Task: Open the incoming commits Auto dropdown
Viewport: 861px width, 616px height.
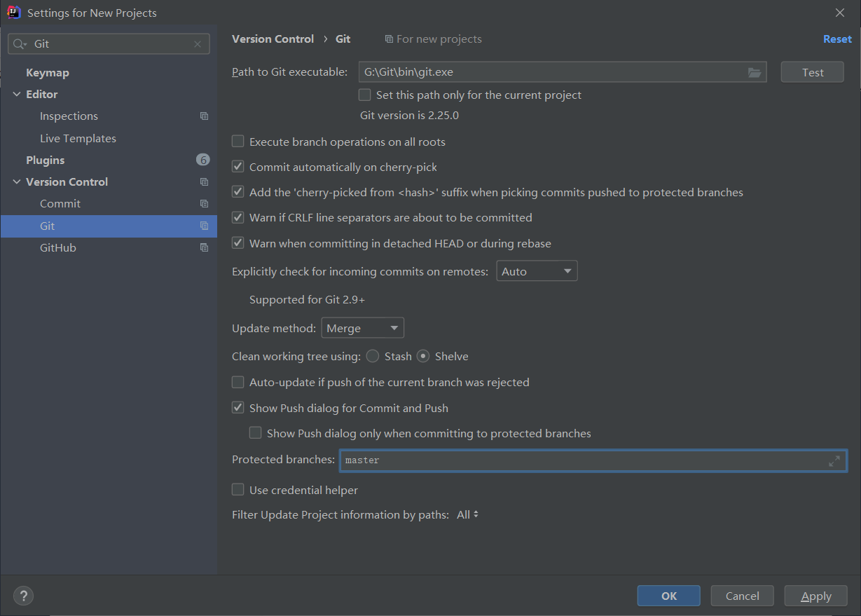Action: pyautogui.click(x=537, y=271)
